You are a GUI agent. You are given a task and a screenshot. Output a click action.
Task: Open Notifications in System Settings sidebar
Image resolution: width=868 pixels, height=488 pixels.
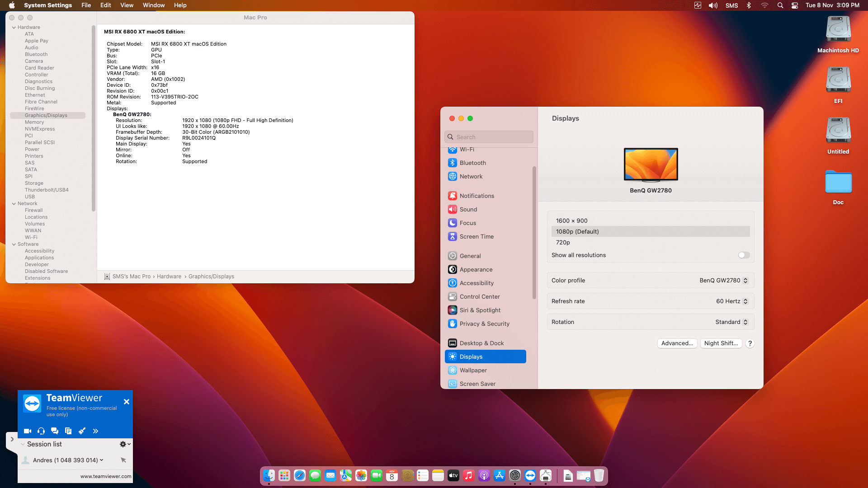coord(486,196)
